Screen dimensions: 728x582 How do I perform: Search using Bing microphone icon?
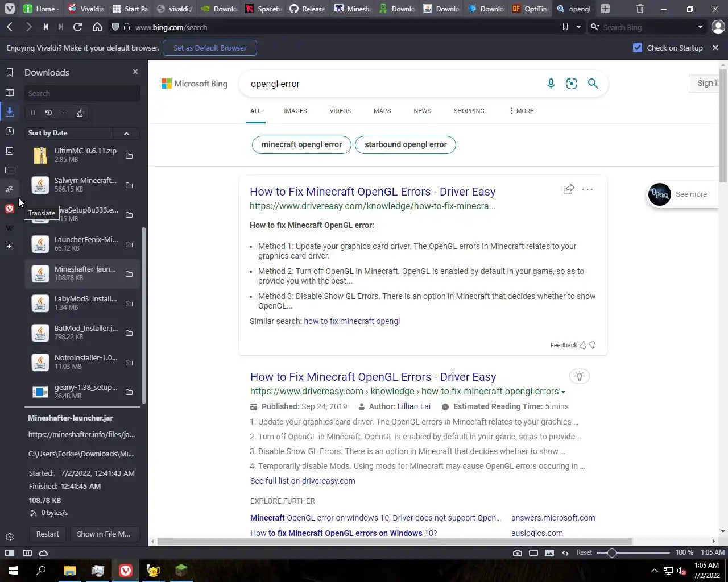[x=551, y=84]
